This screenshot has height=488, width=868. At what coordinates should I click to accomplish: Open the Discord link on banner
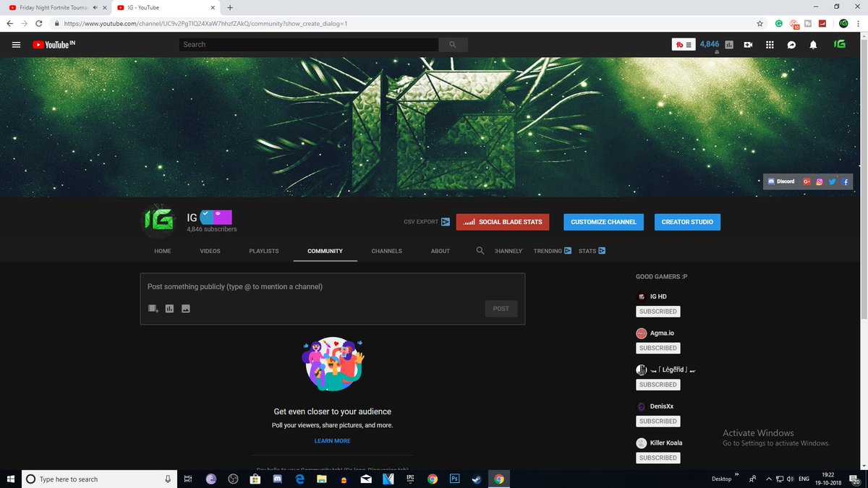click(x=781, y=181)
